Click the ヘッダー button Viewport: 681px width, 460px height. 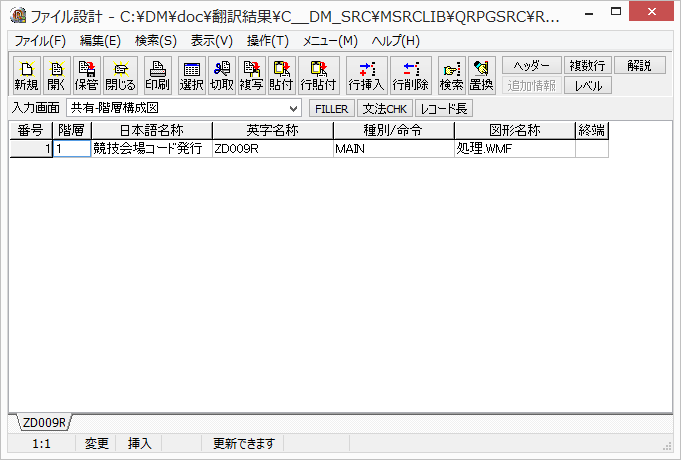[x=532, y=65]
